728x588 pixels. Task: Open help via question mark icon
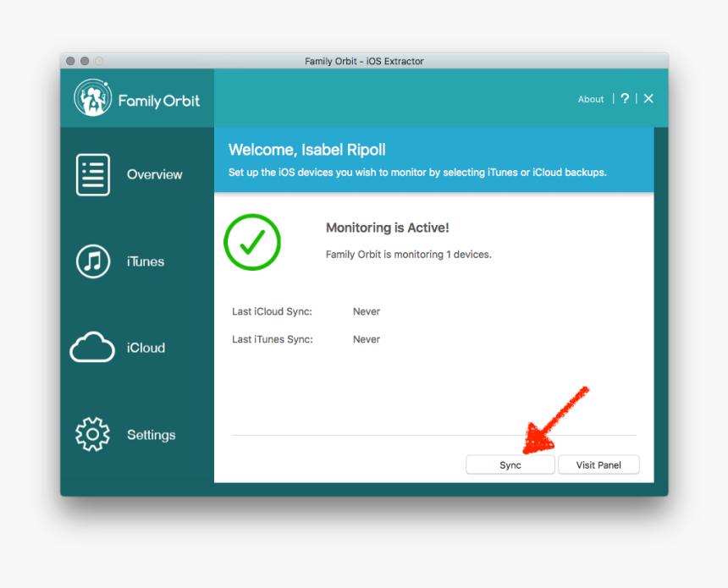pyautogui.click(x=625, y=98)
